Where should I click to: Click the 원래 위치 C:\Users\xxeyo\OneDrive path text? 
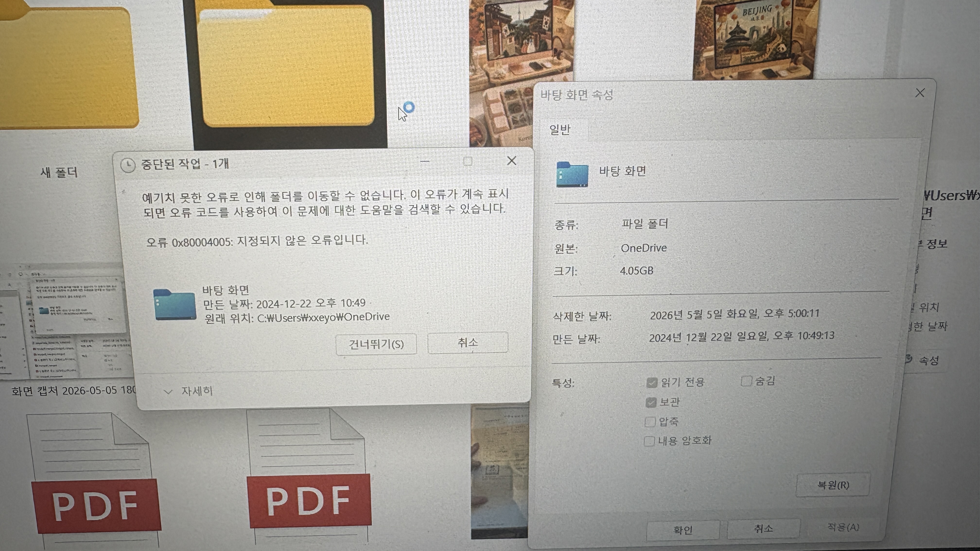click(297, 317)
